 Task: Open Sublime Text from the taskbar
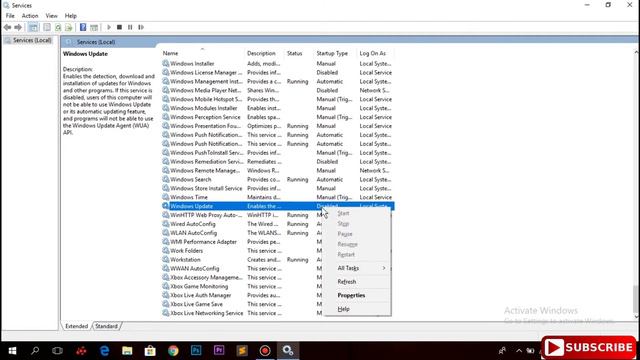coord(242,351)
